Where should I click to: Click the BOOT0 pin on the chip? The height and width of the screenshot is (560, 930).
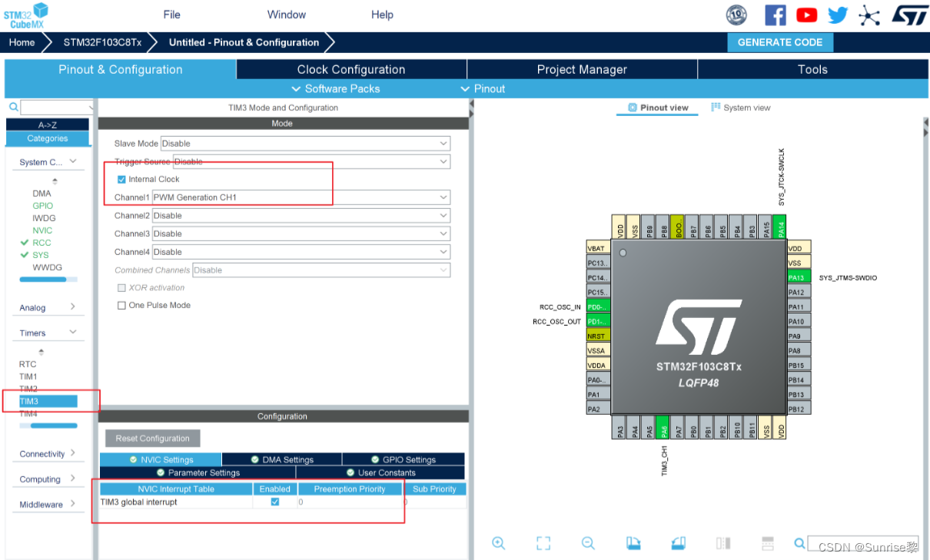678,226
